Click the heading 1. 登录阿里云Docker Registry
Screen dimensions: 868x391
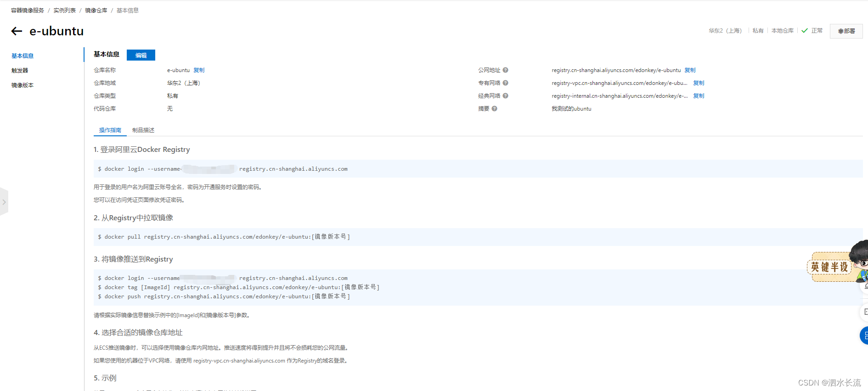pos(142,150)
